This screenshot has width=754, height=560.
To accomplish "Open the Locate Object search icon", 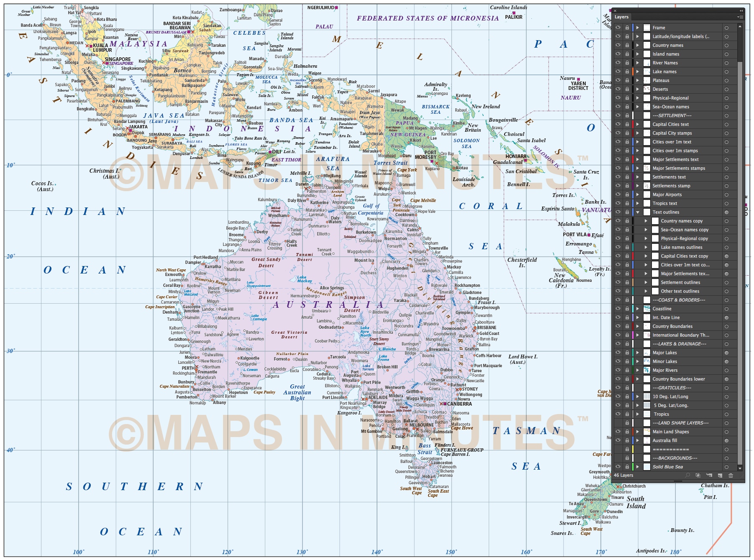I will point(688,476).
